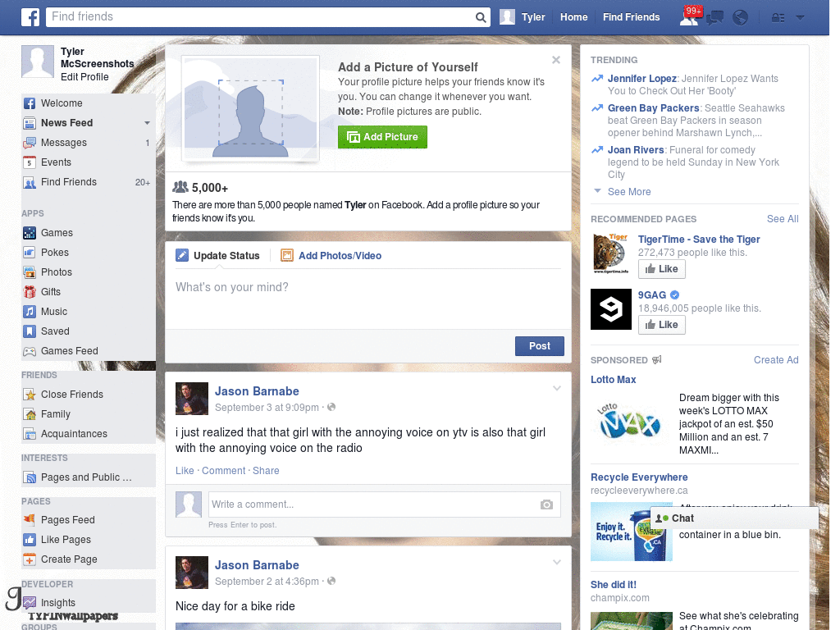Open the notifications globe icon
The image size is (840, 630).
pos(741,18)
